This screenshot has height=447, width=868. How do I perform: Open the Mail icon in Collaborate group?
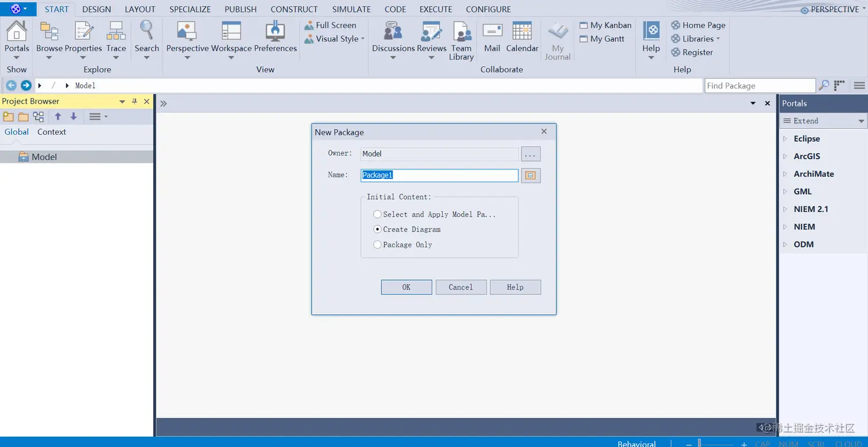point(493,32)
